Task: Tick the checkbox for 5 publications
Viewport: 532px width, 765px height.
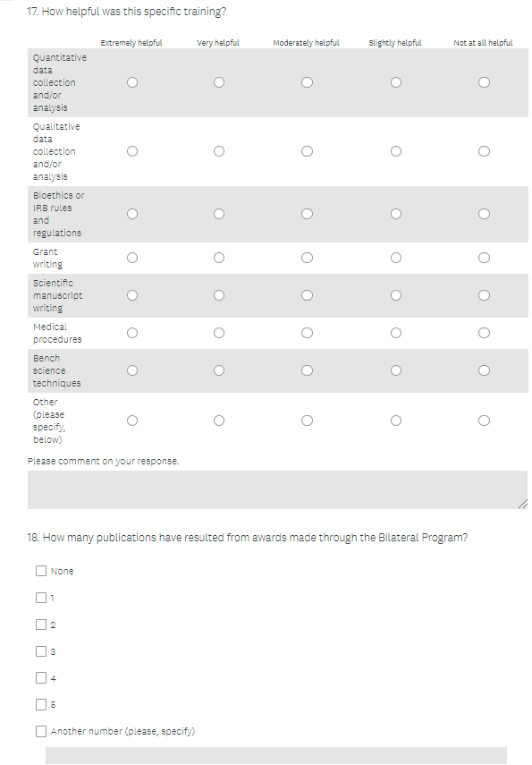Action: 41,704
